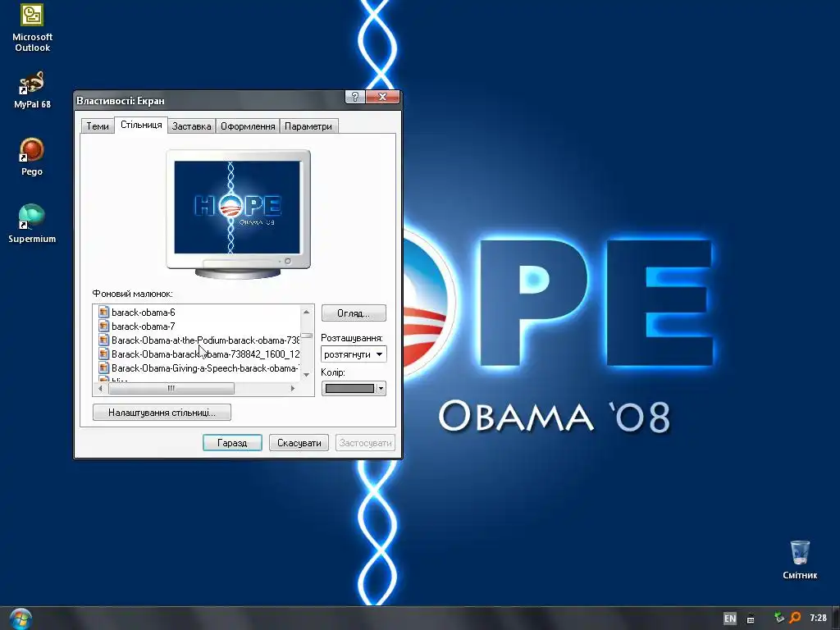Click the file icon next to barack-obama-7
This screenshot has width=840, height=630.
[104, 326]
